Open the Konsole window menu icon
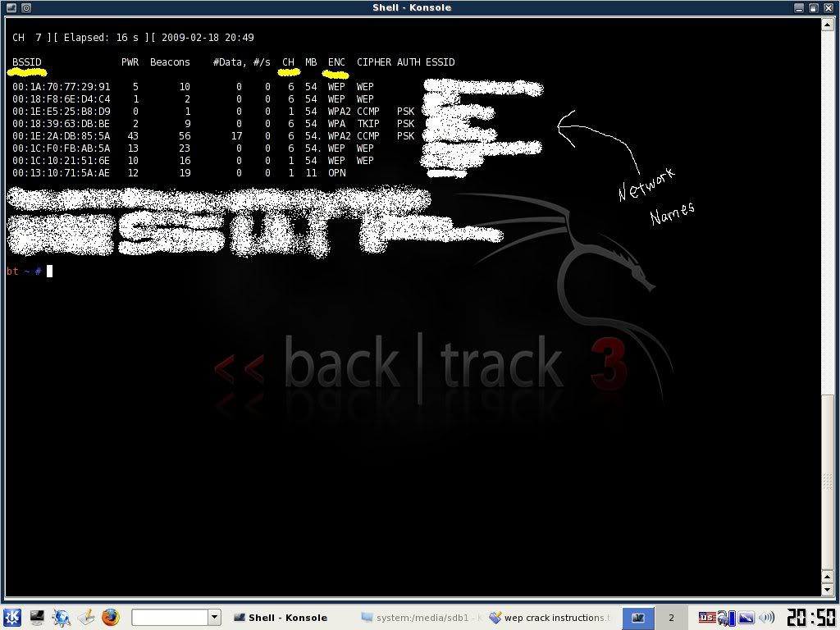840x630 pixels. click(11, 7)
